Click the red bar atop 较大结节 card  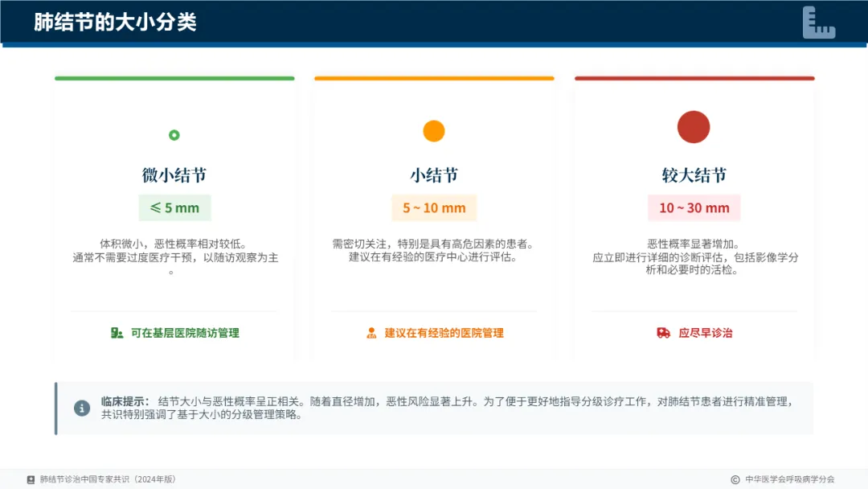coord(694,79)
